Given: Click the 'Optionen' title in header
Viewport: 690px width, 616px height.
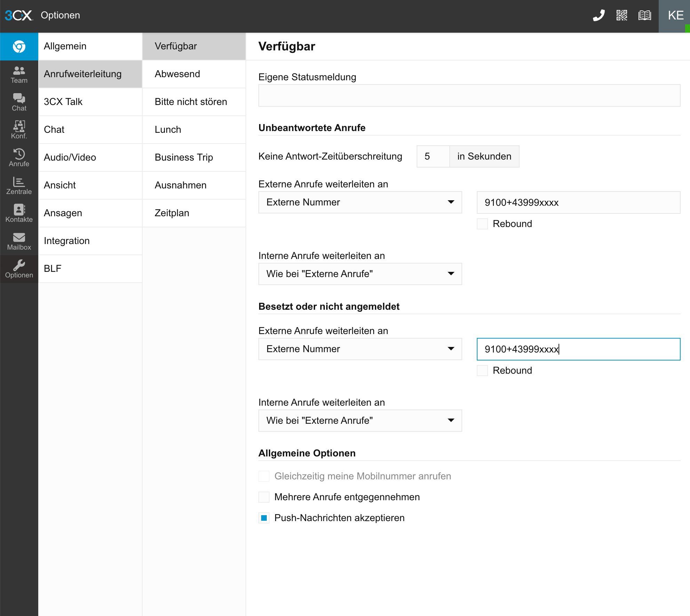Looking at the screenshot, I should tap(61, 15).
